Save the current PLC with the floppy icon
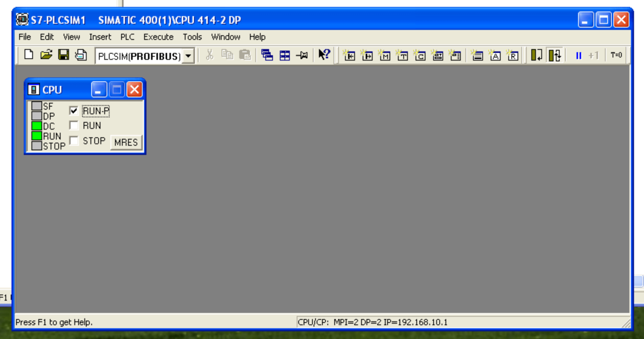This screenshot has width=644, height=339. point(64,55)
